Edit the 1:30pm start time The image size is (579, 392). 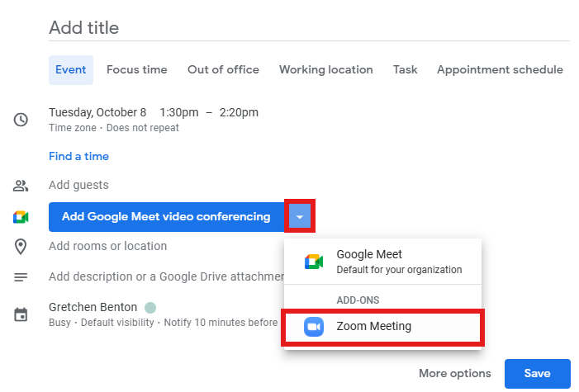pyautogui.click(x=179, y=112)
